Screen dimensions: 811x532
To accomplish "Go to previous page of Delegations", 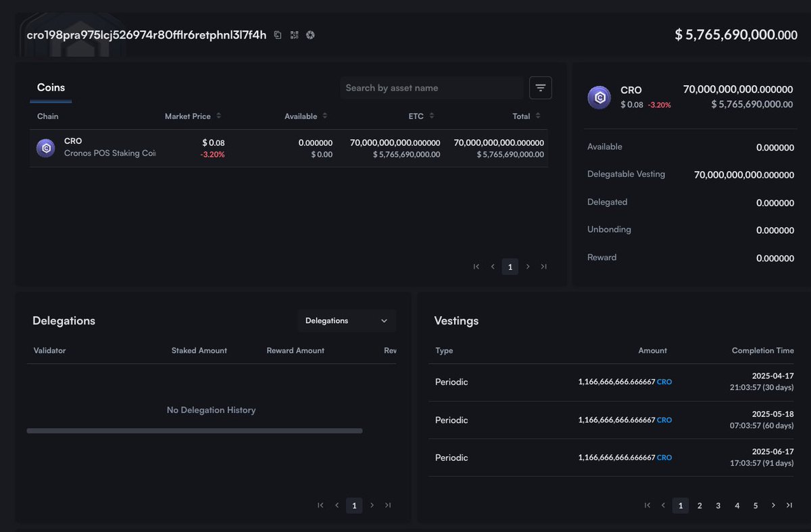I will [337, 505].
